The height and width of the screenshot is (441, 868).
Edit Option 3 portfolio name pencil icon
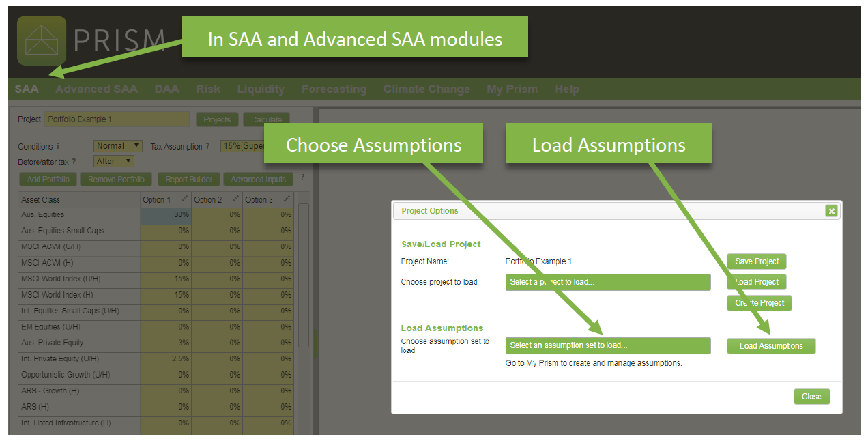pos(287,199)
